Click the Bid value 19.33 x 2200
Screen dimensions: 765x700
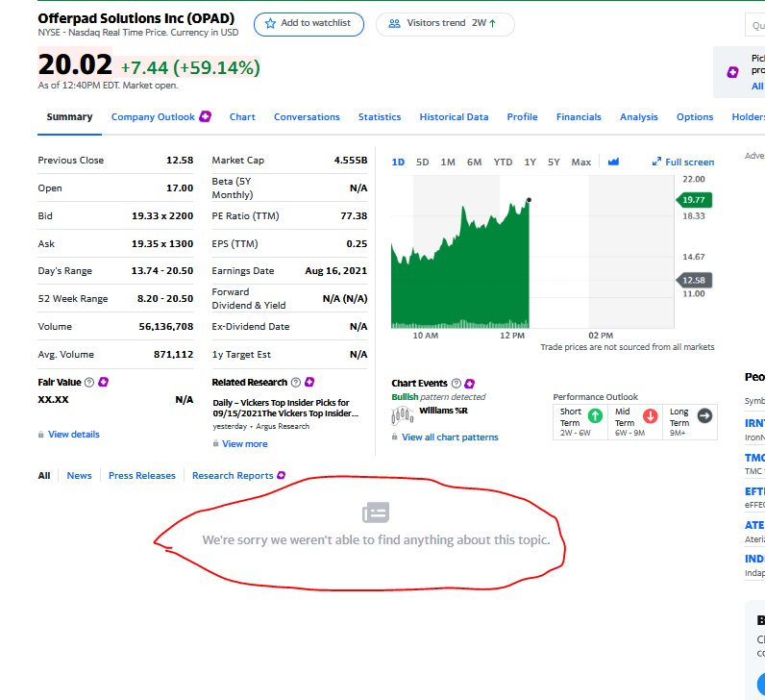(x=162, y=215)
